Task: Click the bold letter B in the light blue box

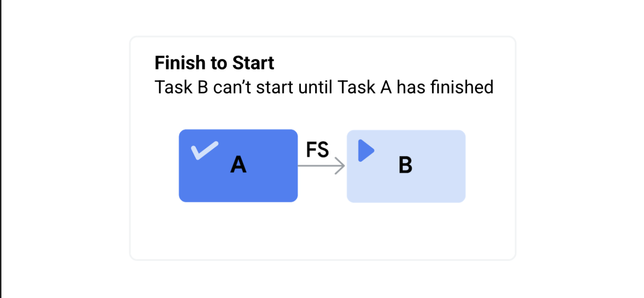Action: point(405,165)
